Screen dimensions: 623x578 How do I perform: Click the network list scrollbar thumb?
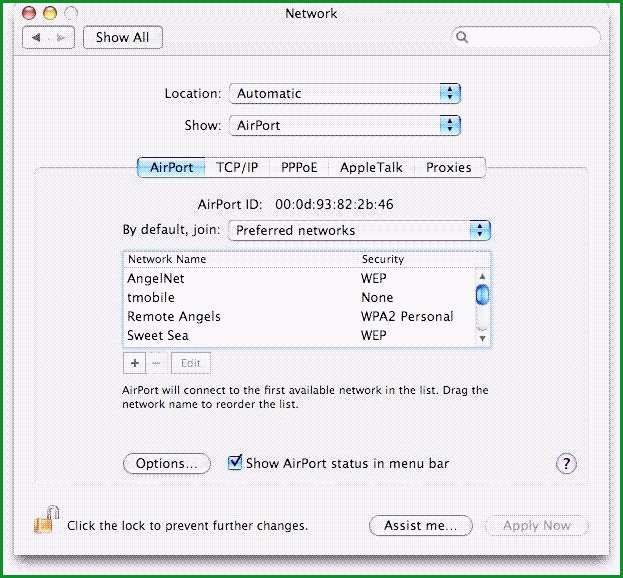pyautogui.click(x=482, y=294)
